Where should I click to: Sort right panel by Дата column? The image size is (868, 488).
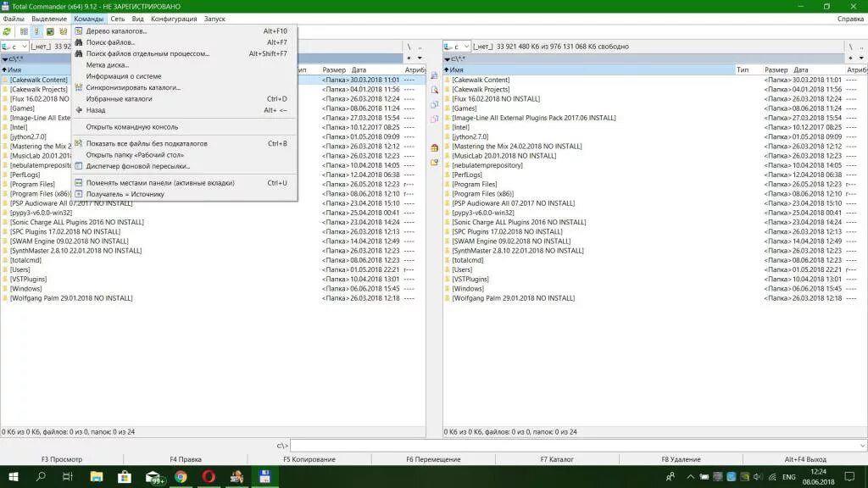[x=818, y=69]
